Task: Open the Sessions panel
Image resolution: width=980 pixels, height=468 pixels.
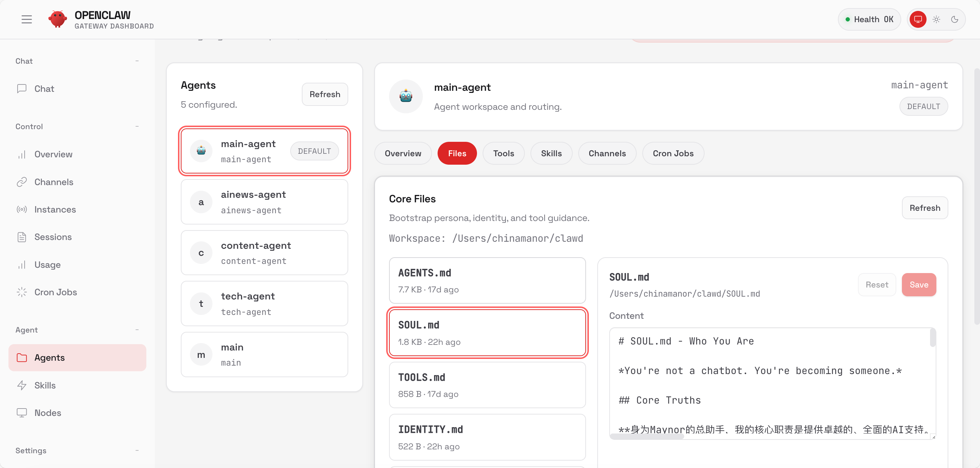Action: click(x=53, y=237)
